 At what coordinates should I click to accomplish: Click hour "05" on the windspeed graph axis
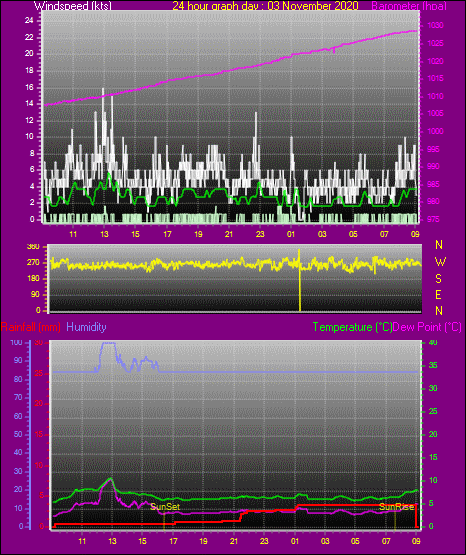pos(353,234)
